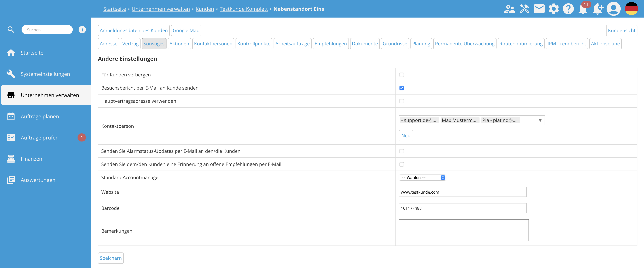Open Aufträge prüfen in the sidebar
Screen dimensions: 644x268
coord(39,138)
